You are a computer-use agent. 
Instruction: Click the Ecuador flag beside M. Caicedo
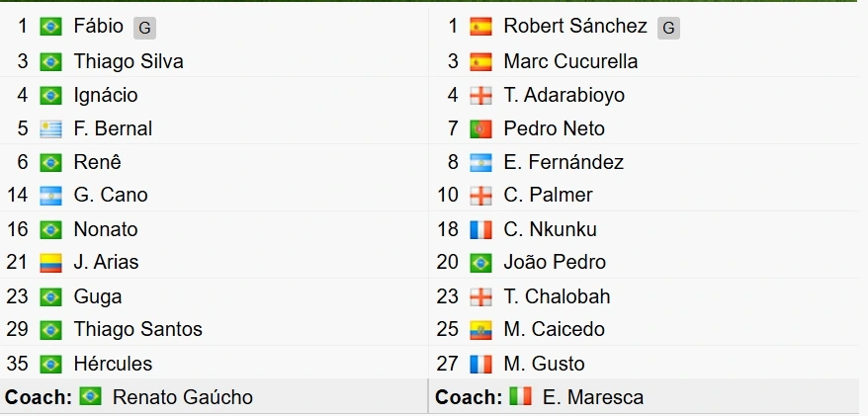(x=480, y=330)
